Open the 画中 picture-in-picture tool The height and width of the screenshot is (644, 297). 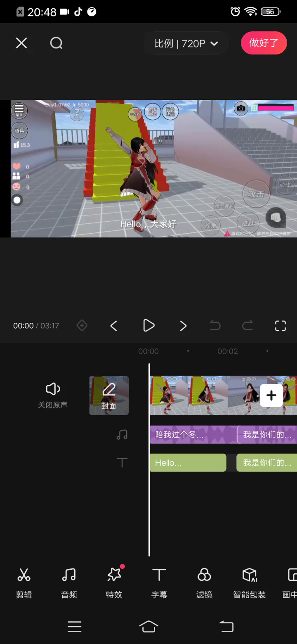click(290, 583)
